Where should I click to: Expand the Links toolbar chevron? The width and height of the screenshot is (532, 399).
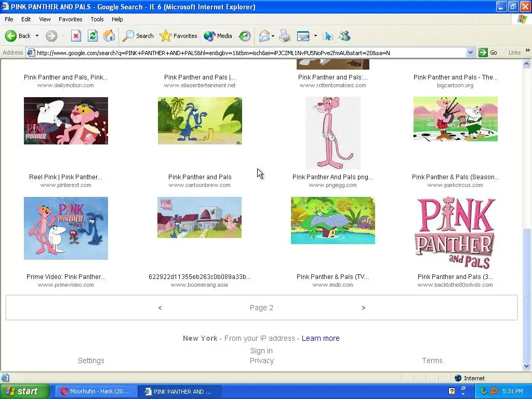pos(528,50)
